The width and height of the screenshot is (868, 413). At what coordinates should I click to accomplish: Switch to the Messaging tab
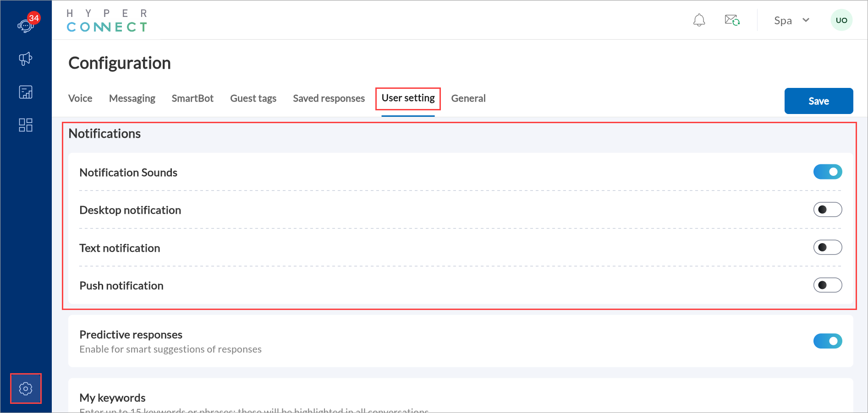point(132,98)
